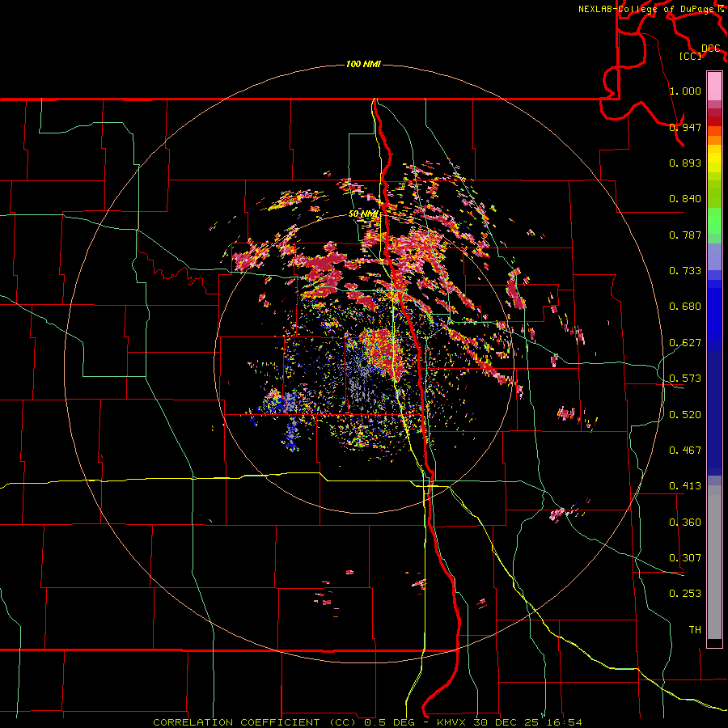
Task: Select the 0.947 color scale value
Action: [x=685, y=127]
